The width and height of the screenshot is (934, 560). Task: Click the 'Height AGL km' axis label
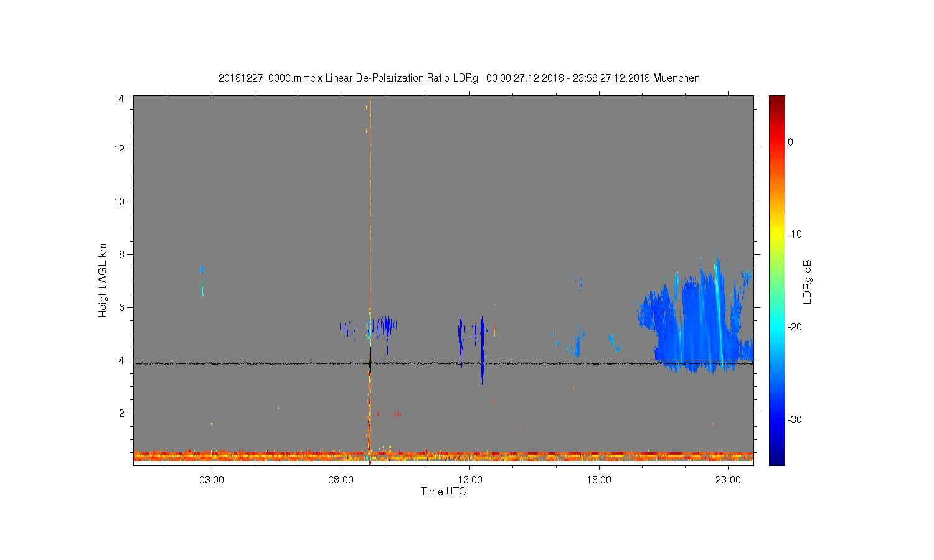coord(103,280)
